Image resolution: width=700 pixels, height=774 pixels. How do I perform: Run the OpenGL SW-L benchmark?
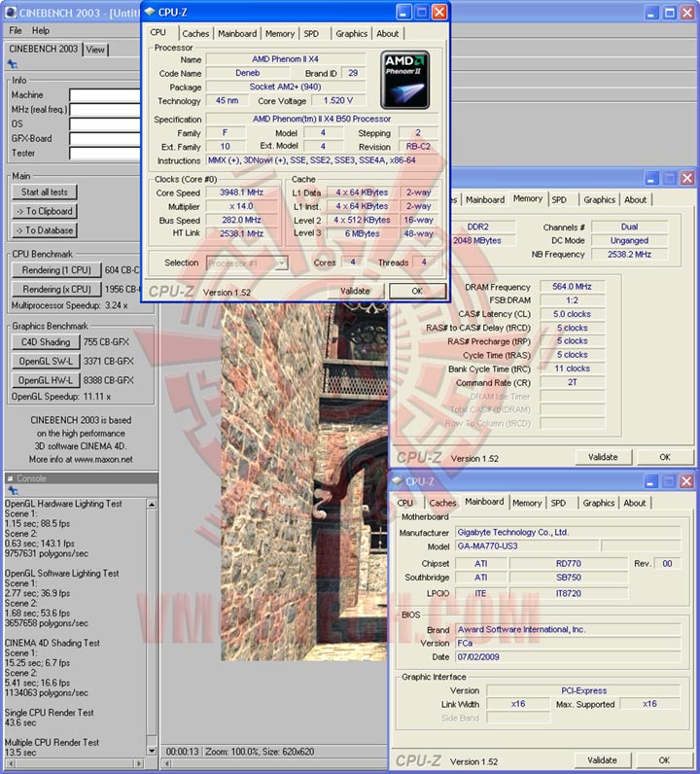(46, 362)
